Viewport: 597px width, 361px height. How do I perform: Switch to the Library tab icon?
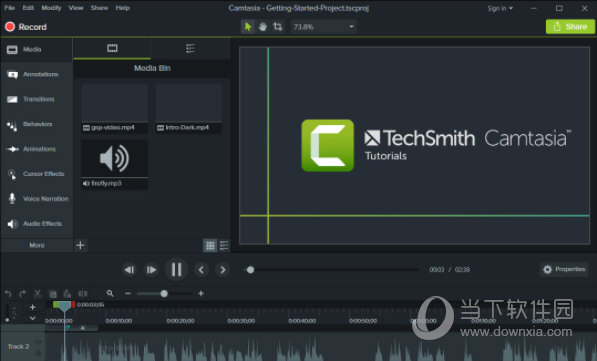click(190, 48)
